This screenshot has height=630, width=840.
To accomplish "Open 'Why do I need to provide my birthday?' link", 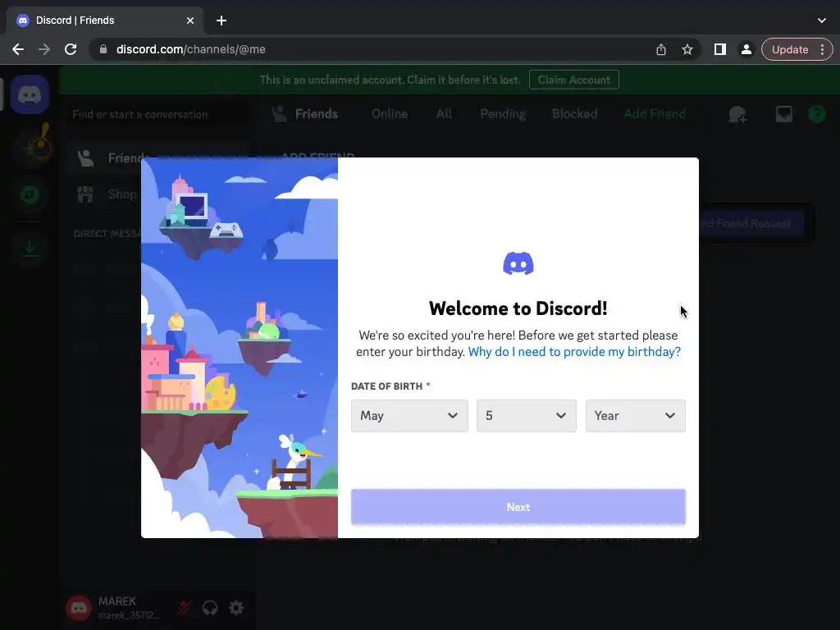I will 574,352.
